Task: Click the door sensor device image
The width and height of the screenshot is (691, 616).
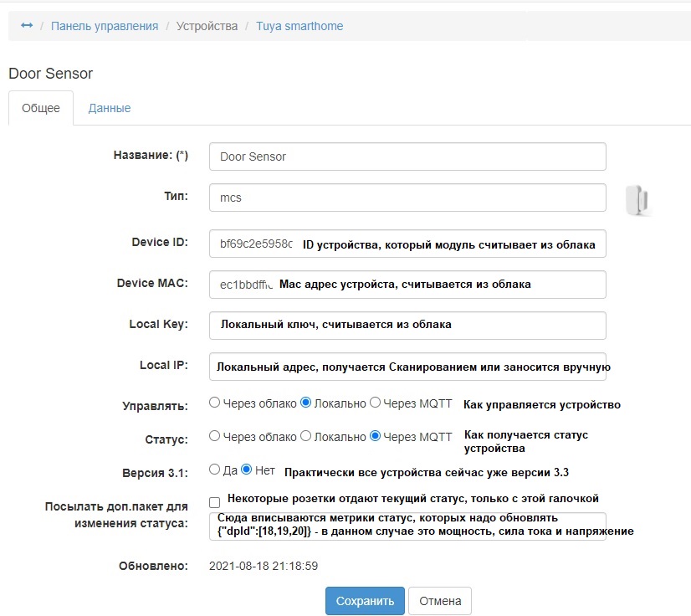Action: (638, 200)
